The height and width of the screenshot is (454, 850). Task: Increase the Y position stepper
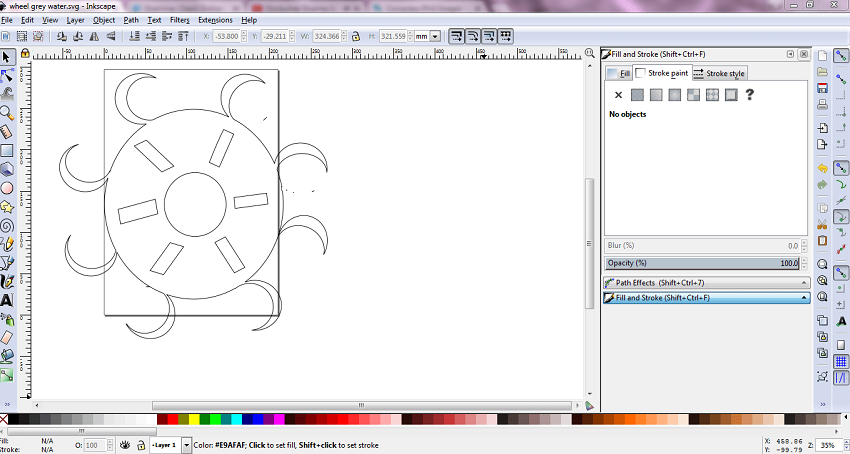point(291,34)
